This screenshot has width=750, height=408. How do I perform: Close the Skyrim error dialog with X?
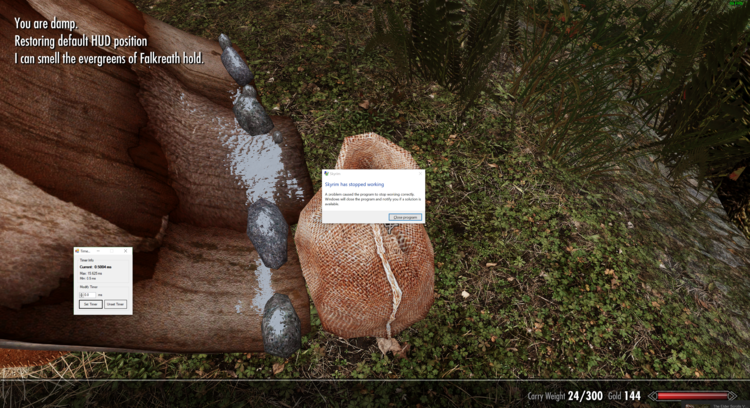tap(420, 174)
